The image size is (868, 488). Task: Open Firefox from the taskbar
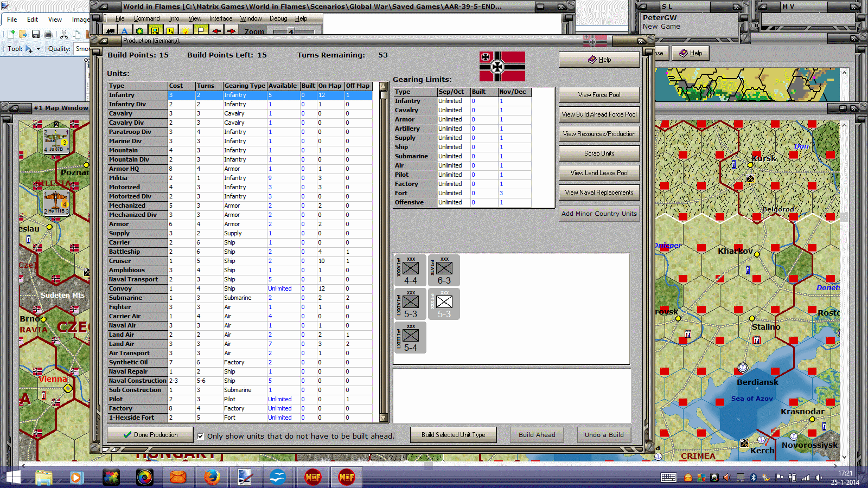tap(212, 477)
